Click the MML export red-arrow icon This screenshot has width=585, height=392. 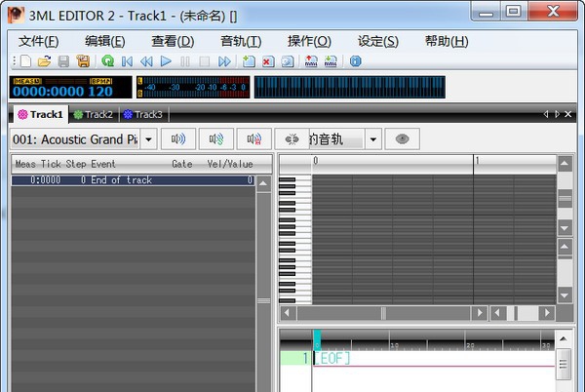(x=311, y=61)
